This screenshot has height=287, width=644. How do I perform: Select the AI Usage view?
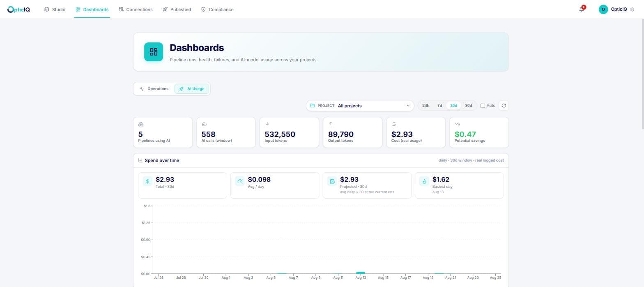tap(192, 89)
